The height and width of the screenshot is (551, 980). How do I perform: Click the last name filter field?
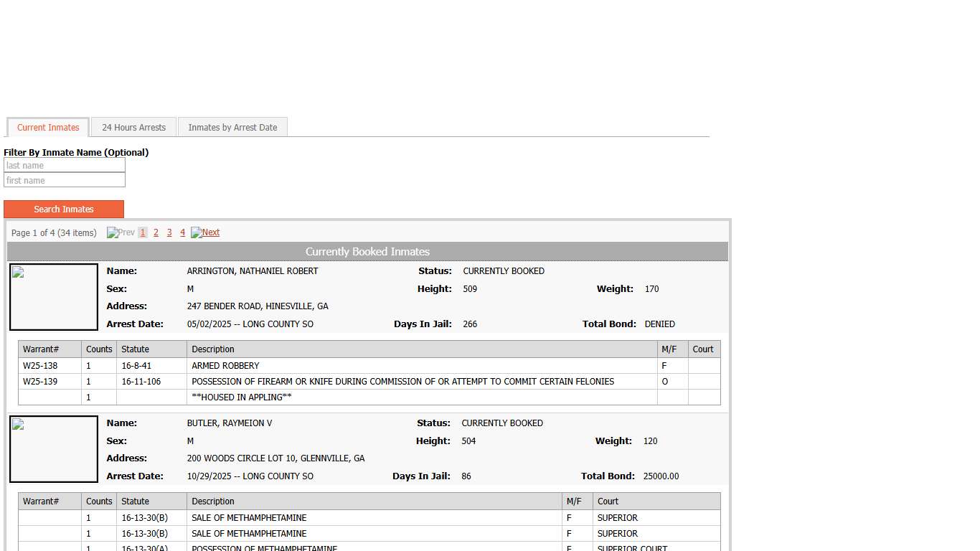pos(65,166)
